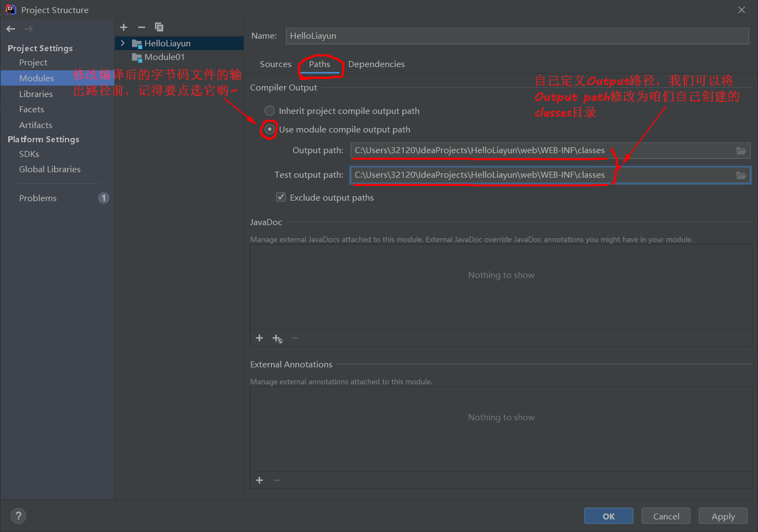Expand the HelloLiayun module tree node
Image resolution: width=758 pixels, height=532 pixels.
click(x=123, y=43)
